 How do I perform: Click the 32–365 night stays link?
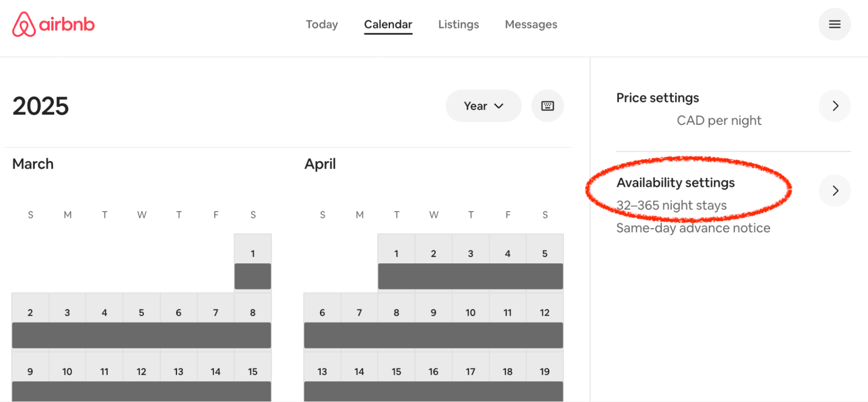tap(672, 205)
